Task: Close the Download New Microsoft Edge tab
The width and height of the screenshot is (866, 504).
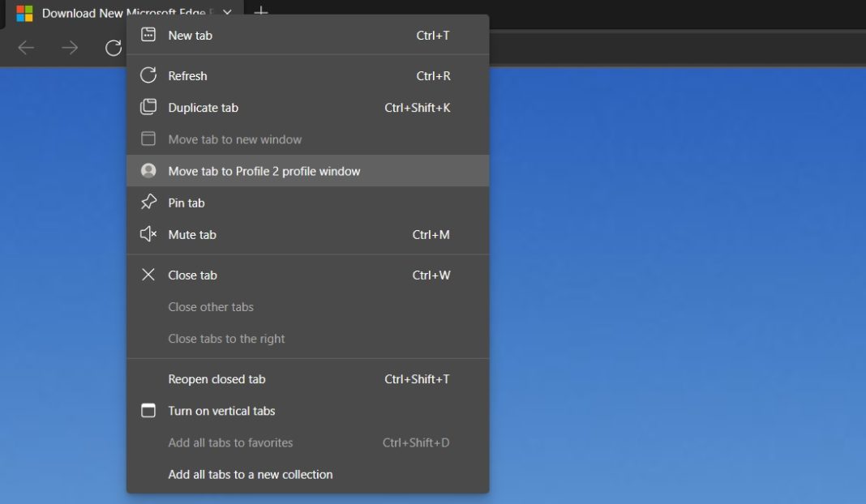Action: click(227, 13)
